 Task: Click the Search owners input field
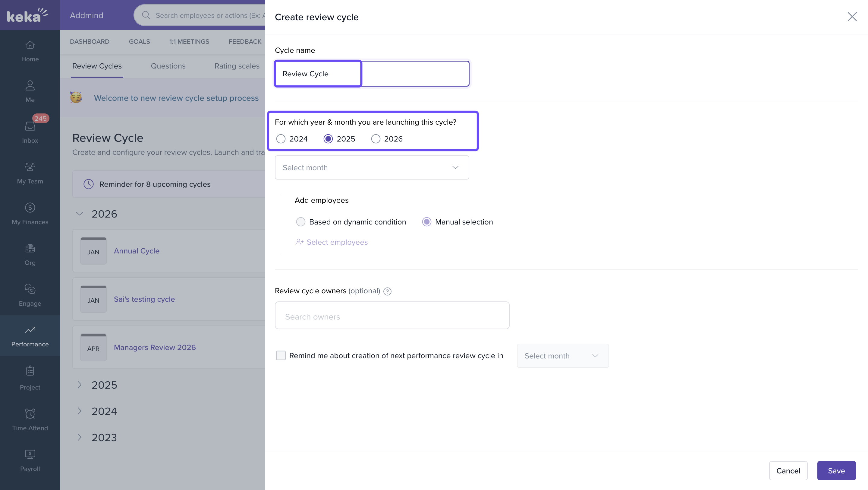(392, 316)
